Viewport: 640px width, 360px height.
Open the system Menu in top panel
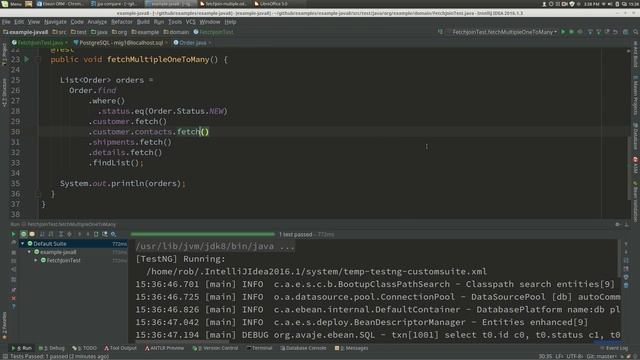[x=11, y=4]
